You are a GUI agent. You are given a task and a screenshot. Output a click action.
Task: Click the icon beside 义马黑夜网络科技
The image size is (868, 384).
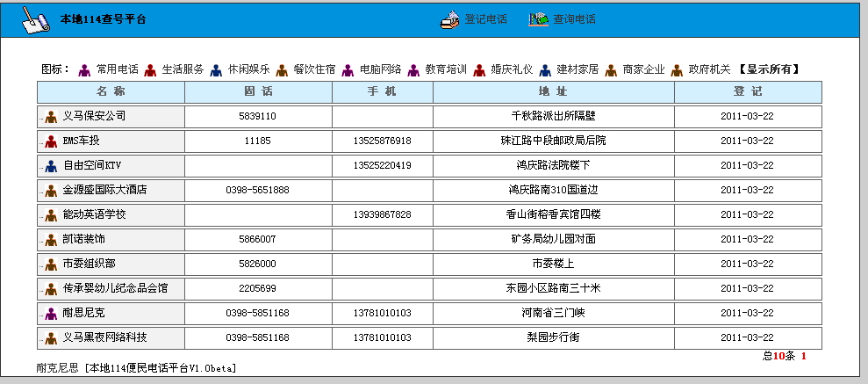point(52,338)
